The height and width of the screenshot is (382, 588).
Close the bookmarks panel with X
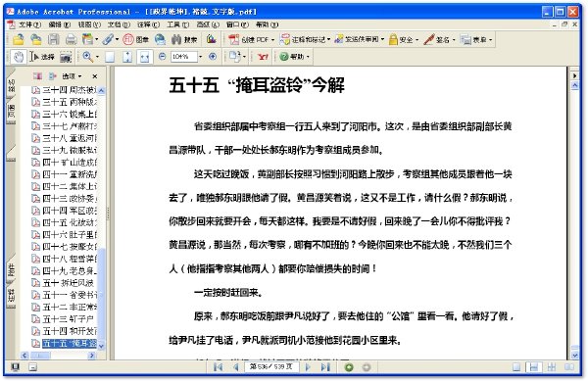95,76
